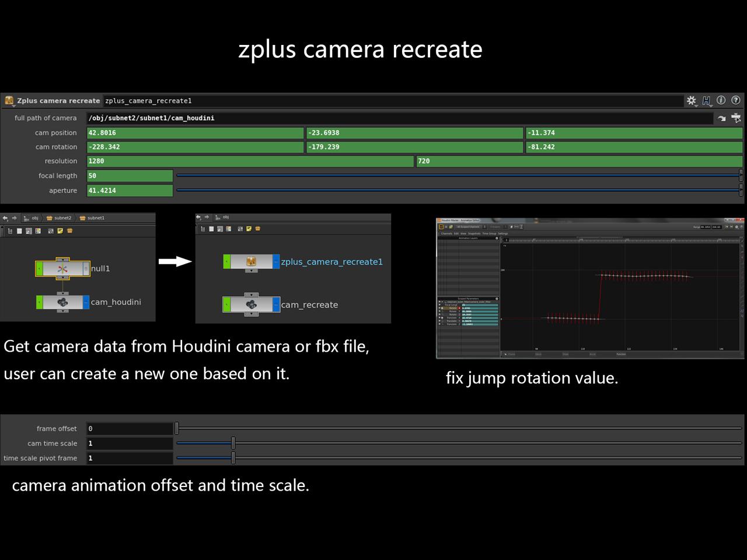747x560 pixels.
Task: Open node info with the circled-i icon
Action: point(721,100)
